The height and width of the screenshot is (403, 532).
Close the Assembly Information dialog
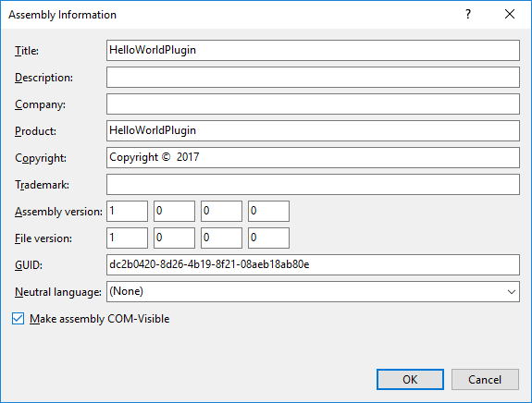click(x=510, y=14)
